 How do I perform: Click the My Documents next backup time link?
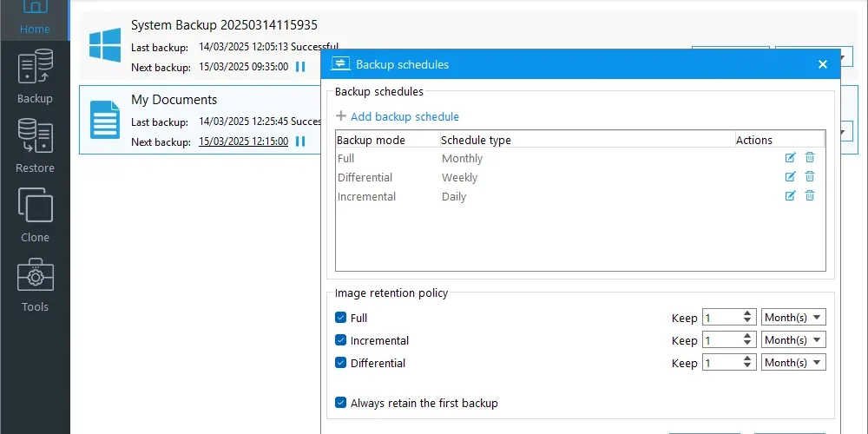(x=244, y=141)
